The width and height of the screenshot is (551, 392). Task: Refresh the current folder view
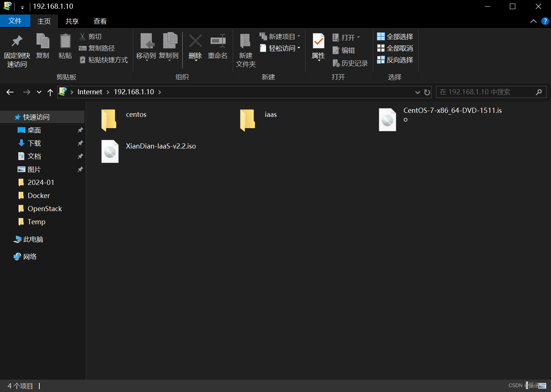[427, 92]
